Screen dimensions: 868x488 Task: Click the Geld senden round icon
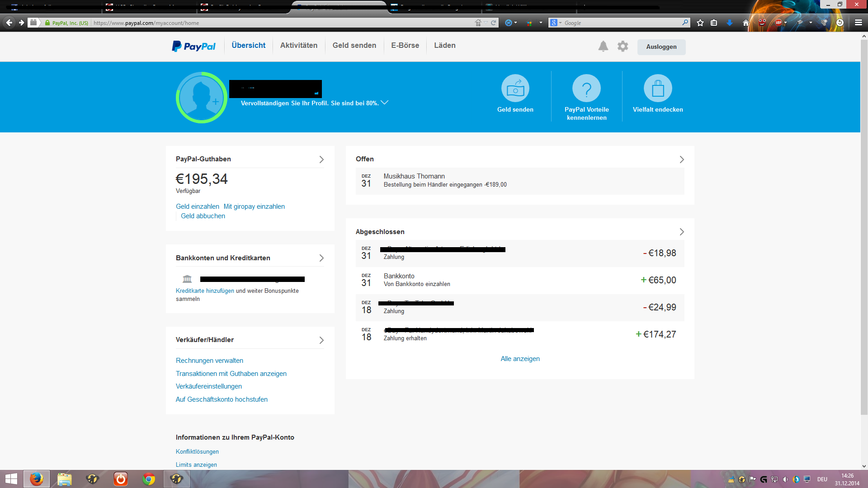pos(515,88)
